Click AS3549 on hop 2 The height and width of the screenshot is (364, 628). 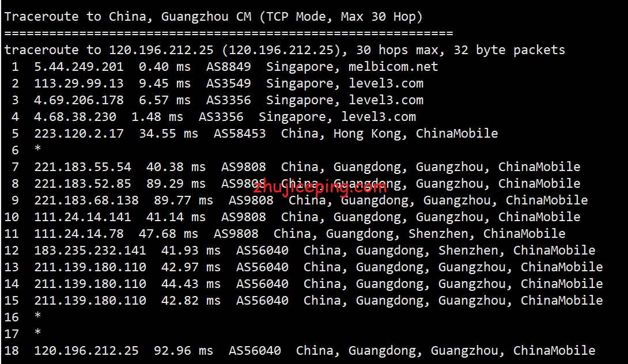click(228, 84)
